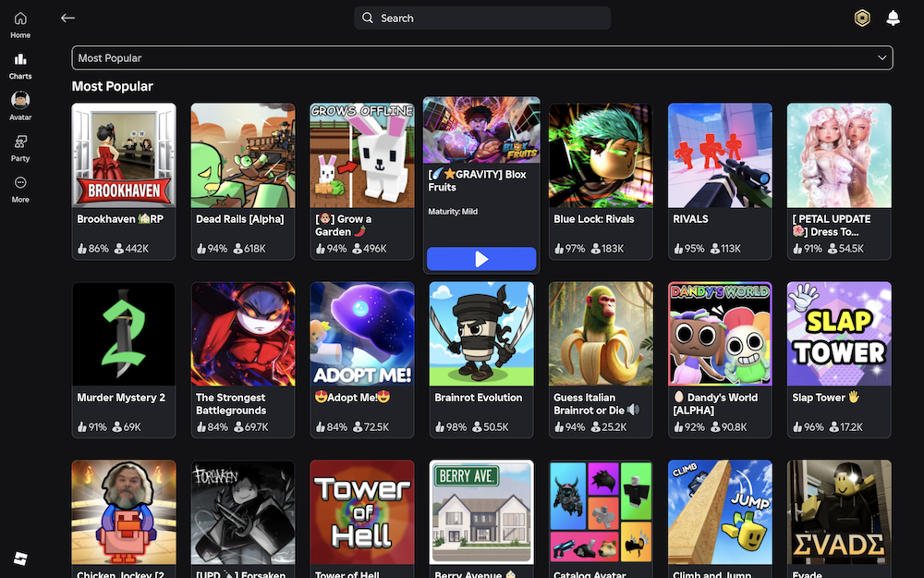Click the RIVALS game title
Screen dimensions: 924x578
[x=691, y=219]
